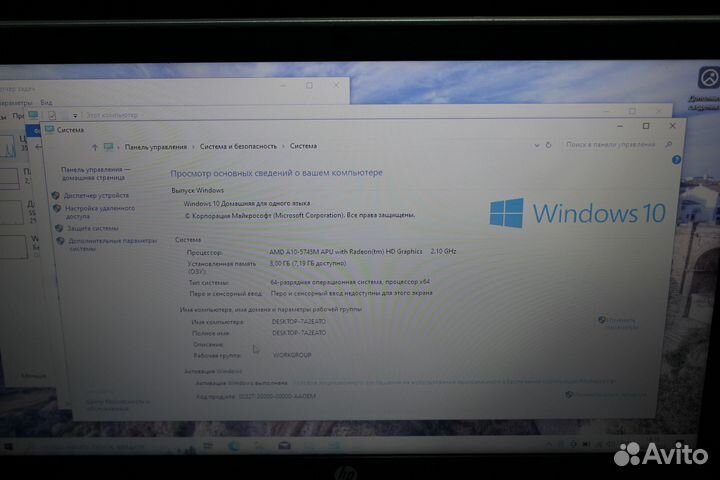The image size is (720, 480).
Task: Maximize the System window
Action: [x=646, y=126]
